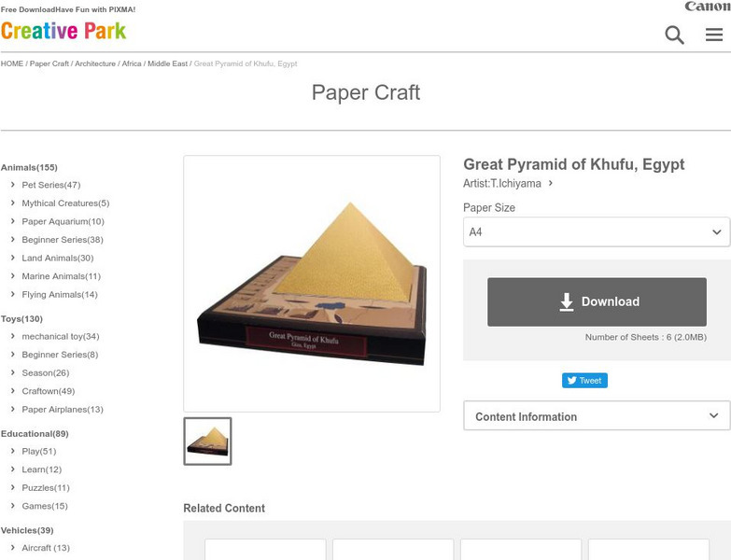
Task: Click the large pyramid preview image
Action: click(312, 284)
